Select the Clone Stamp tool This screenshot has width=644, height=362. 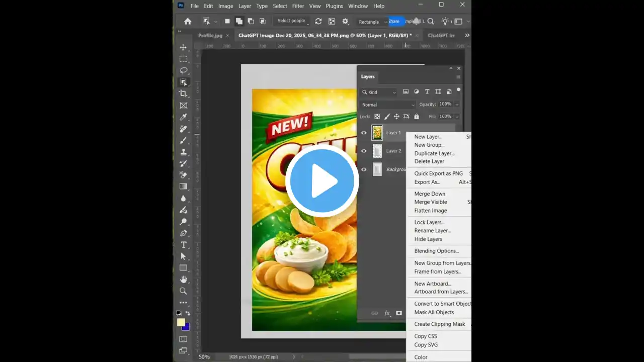[x=183, y=152]
